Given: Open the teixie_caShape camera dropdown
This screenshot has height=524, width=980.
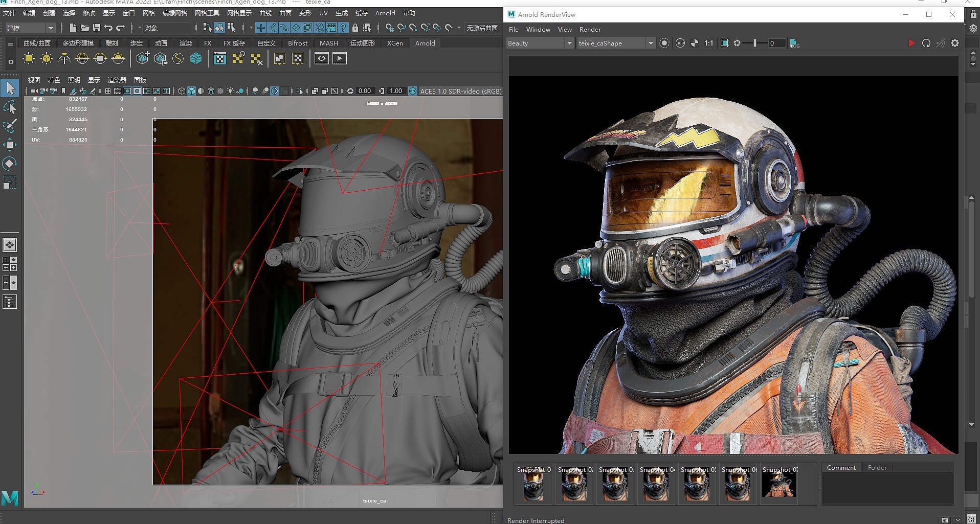Looking at the screenshot, I should [x=650, y=43].
